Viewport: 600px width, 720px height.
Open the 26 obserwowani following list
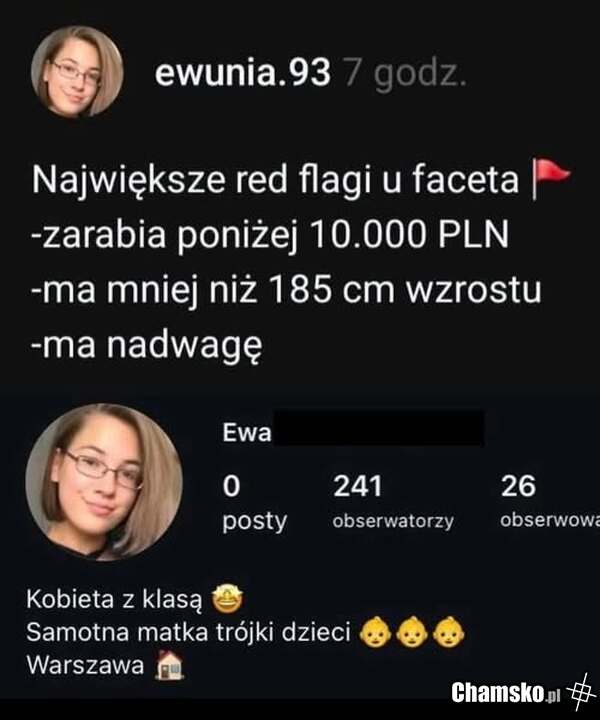(550, 502)
